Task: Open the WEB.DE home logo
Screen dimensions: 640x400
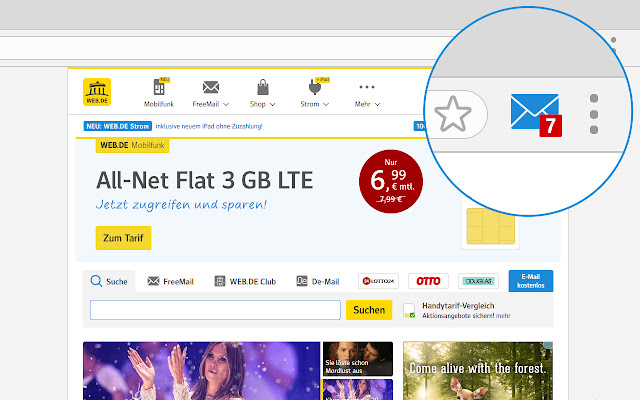Action: click(97, 92)
